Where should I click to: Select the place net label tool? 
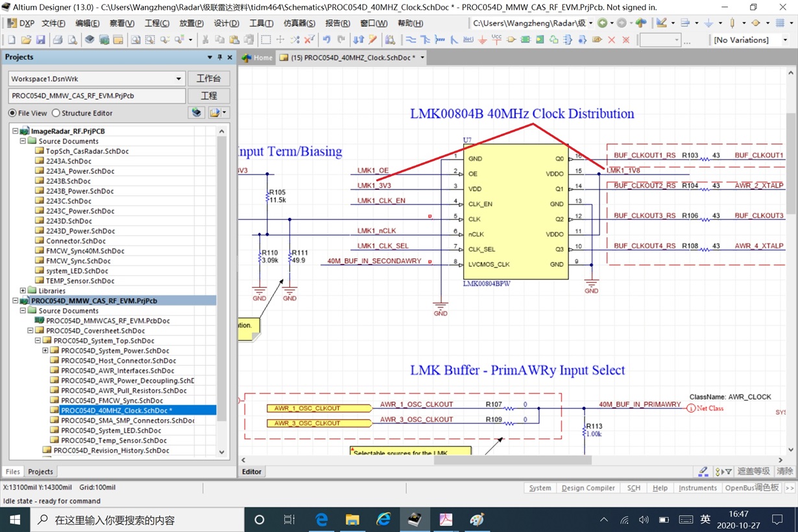tap(468, 40)
